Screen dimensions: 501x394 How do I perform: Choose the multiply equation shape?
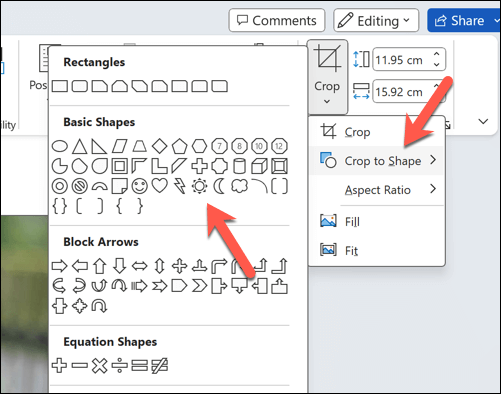100,366
